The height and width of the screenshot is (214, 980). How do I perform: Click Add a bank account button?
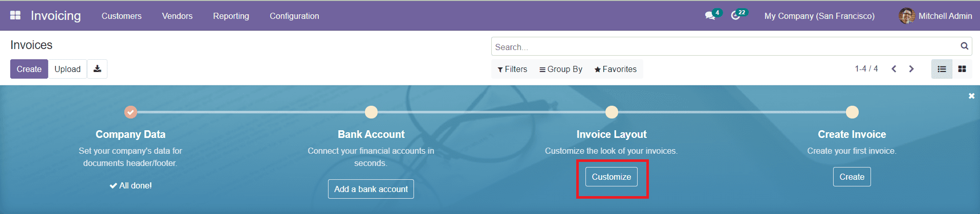tap(371, 189)
